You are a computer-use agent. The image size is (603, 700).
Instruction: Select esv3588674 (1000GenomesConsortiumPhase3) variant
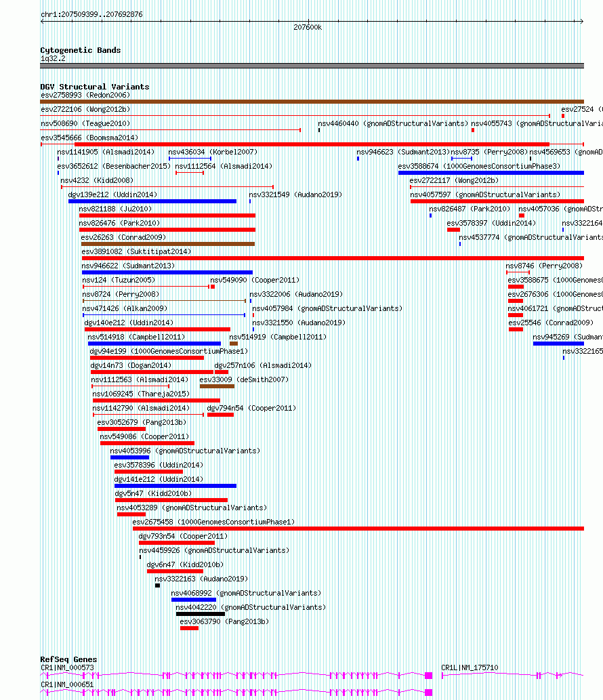point(479,167)
